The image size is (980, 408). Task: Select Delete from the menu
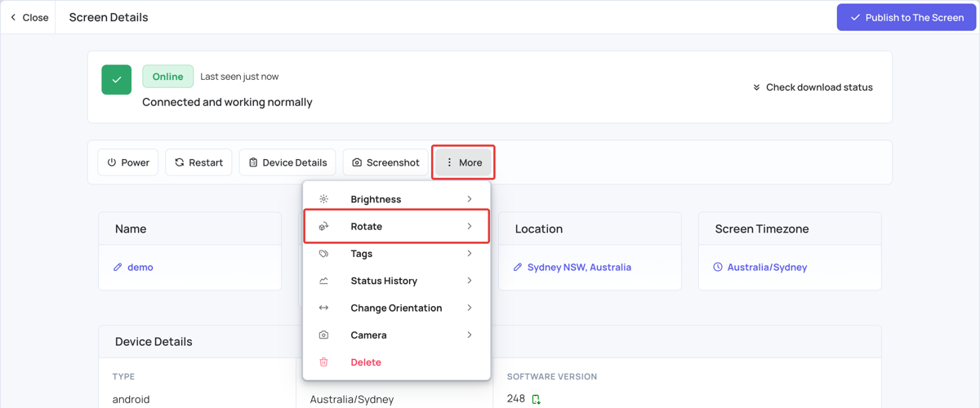[396, 362]
